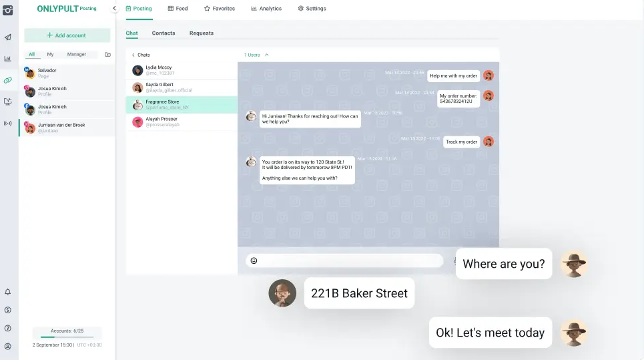The height and width of the screenshot is (360, 644).
Task: Filter accounts by Manager
Action: click(77, 54)
